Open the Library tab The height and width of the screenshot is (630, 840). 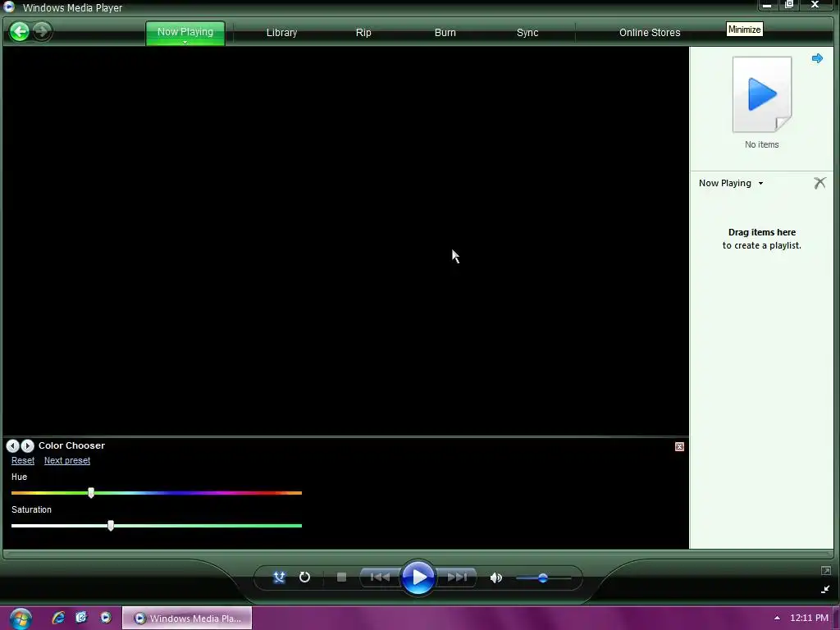(x=282, y=33)
